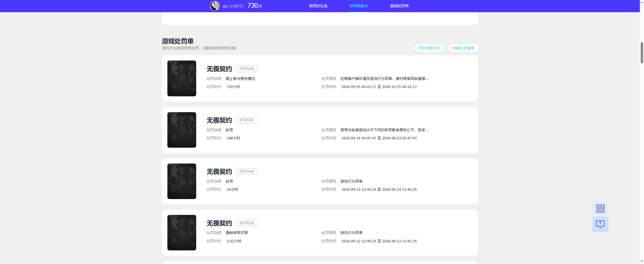The image size is (644, 264).
Task: Open the QR code floating icon
Action: [x=600, y=208]
